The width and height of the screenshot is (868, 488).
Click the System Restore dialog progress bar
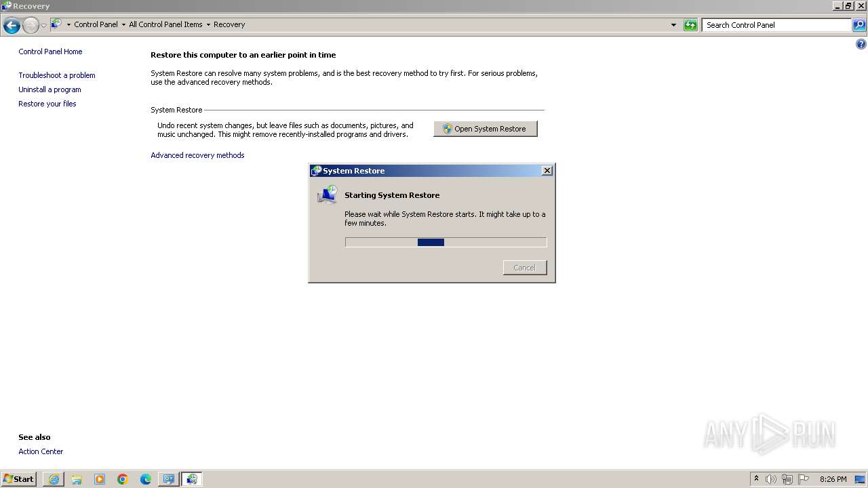point(446,242)
